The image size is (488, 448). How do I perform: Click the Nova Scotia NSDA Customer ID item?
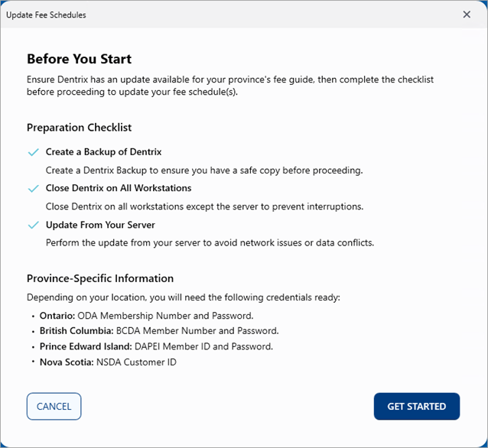click(108, 362)
